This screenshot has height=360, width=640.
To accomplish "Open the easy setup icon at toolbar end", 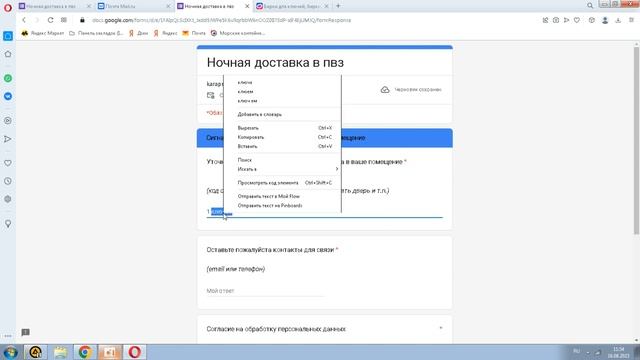I will click(631, 20).
